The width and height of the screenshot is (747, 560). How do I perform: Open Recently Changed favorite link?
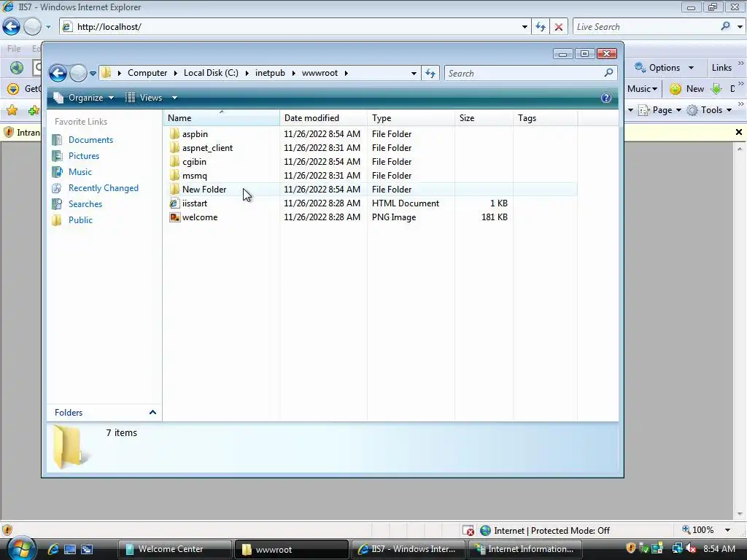104,188
